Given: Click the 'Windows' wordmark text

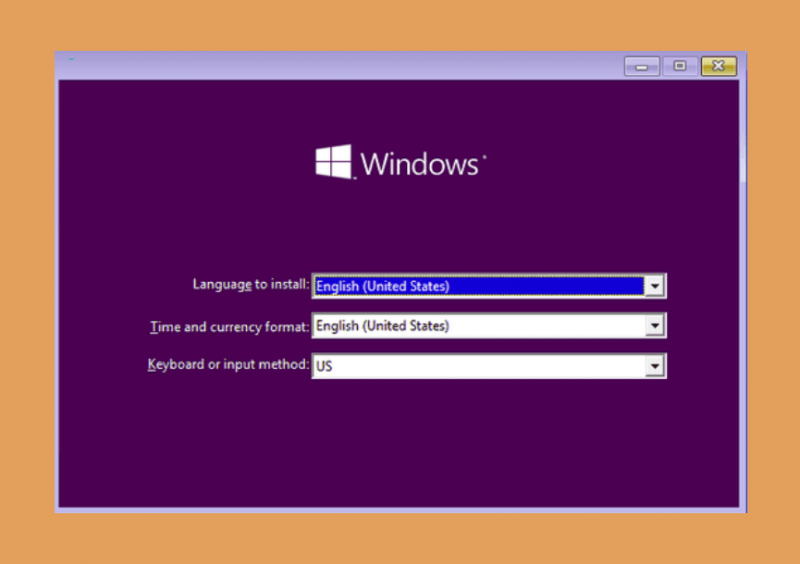Looking at the screenshot, I should tap(420, 164).
